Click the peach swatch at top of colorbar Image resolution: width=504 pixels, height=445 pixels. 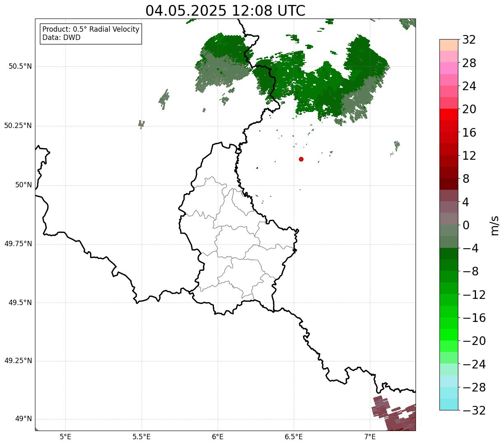click(449, 45)
